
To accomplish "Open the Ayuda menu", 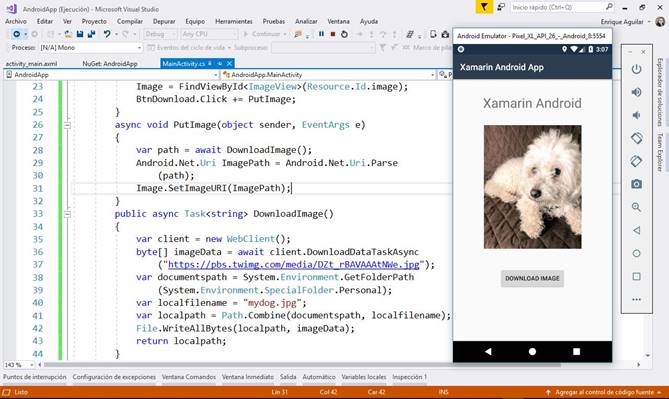I will (x=369, y=21).
